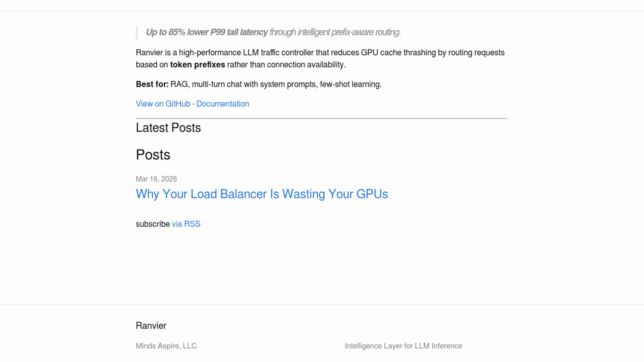Viewport: 644px width, 362px height.
Task: Click the rather than connection availability text
Action: click(x=286, y=65)
